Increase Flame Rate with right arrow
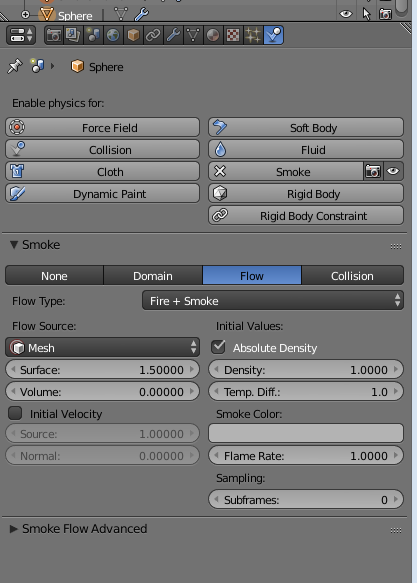 pos(396,455)
